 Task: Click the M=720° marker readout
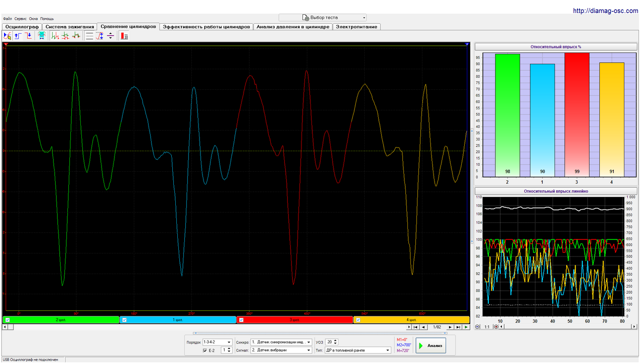403,350
